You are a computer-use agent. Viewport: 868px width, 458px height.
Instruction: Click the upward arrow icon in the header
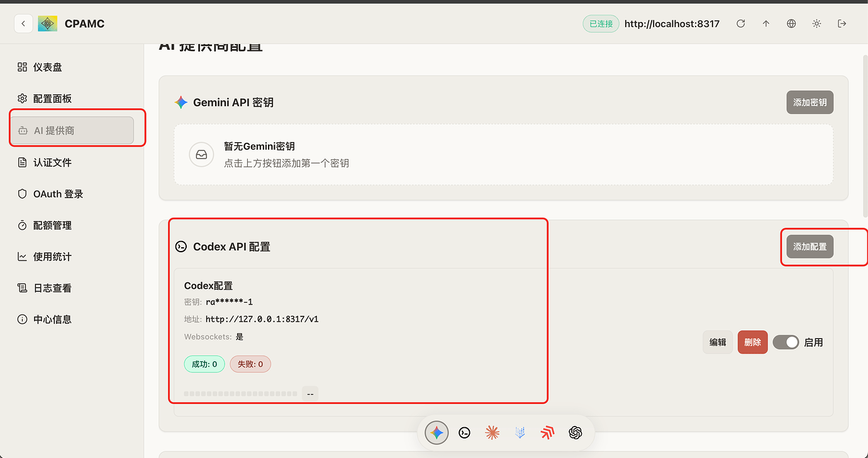click(x=766, y=24)
